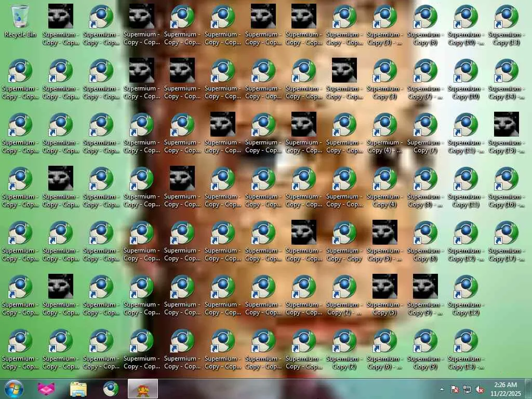Image resolution: width=532 pixels, height=399 pixels.
Task: Open black cat-face icon "Supermium - Copy (15) - ..."
Action: coord(506,132)
